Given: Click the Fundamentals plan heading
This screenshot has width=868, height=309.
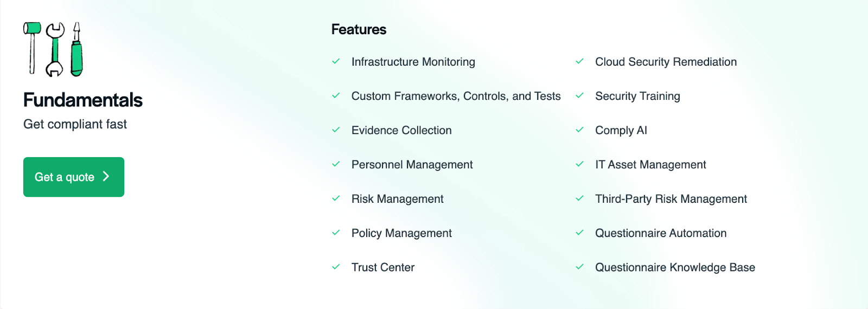Looking at the screenshot, I should pos(83,100).
